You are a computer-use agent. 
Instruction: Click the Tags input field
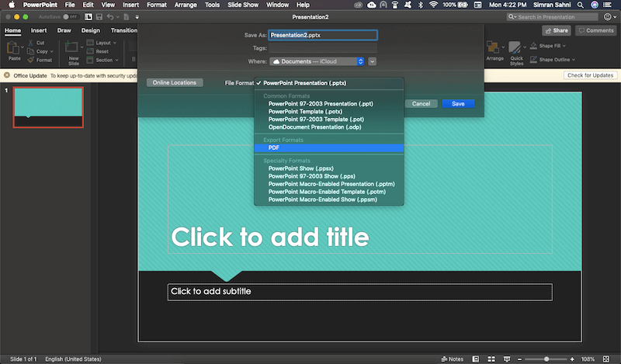coord(323,48)
